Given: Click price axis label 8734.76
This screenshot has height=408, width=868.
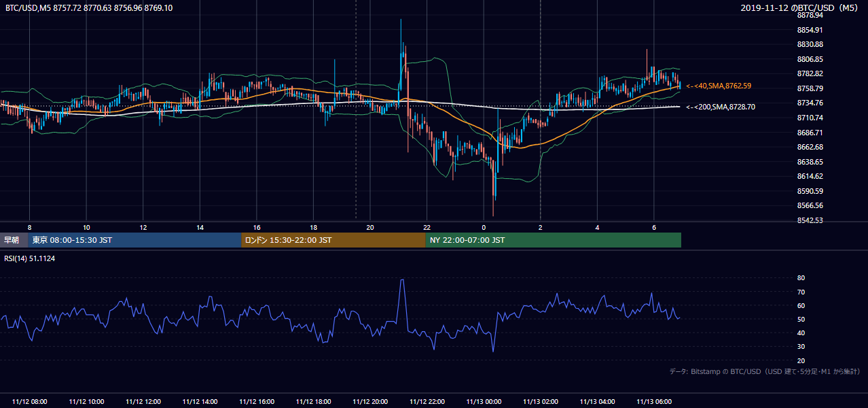Looking at the screenshot, I should pyautogui.click(x=810, y=103).
